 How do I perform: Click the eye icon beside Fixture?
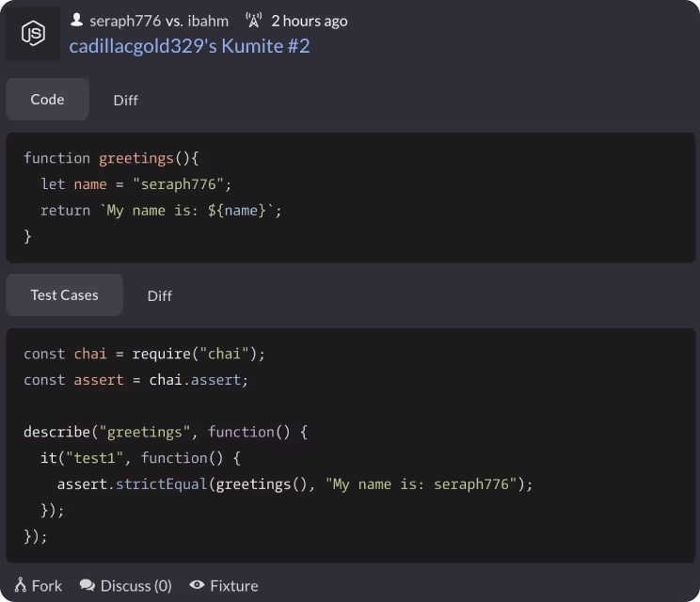197,585
